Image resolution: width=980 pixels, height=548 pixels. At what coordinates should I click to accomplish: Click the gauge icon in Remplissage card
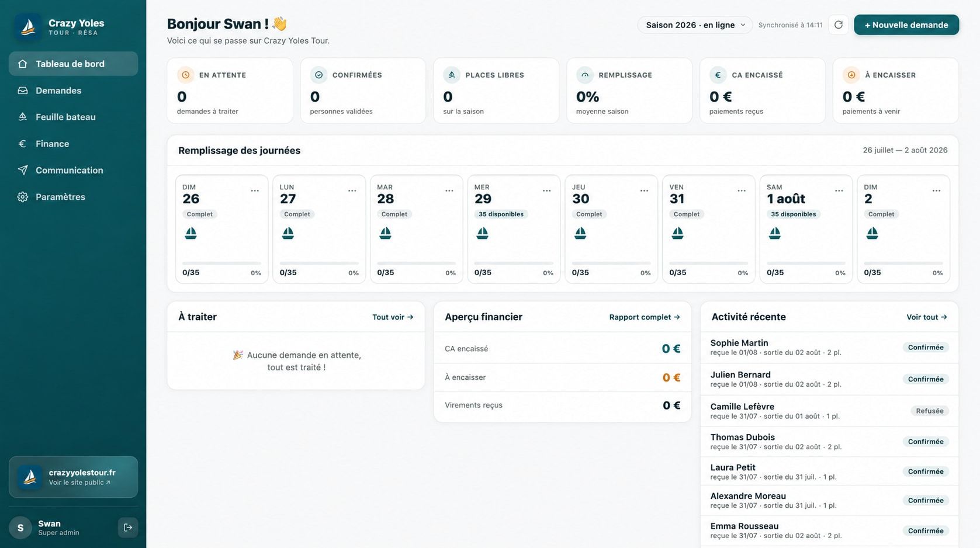point(585,75)
